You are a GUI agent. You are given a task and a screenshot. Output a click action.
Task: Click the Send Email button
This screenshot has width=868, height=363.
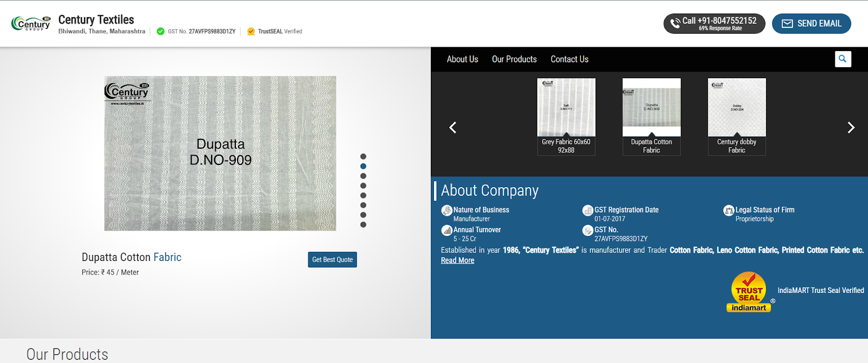(811, 23)
